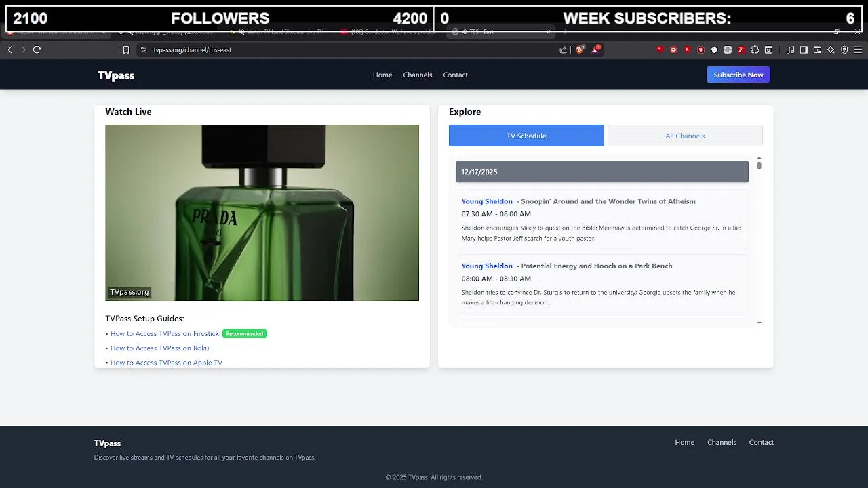Open How to Access TVPass on Roku
868x488 pixels.
point(159,348)
